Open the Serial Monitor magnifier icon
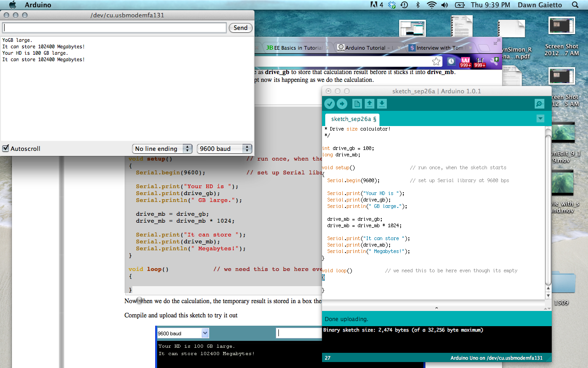This screenshot has height=368, width=588. coord(540,104)
